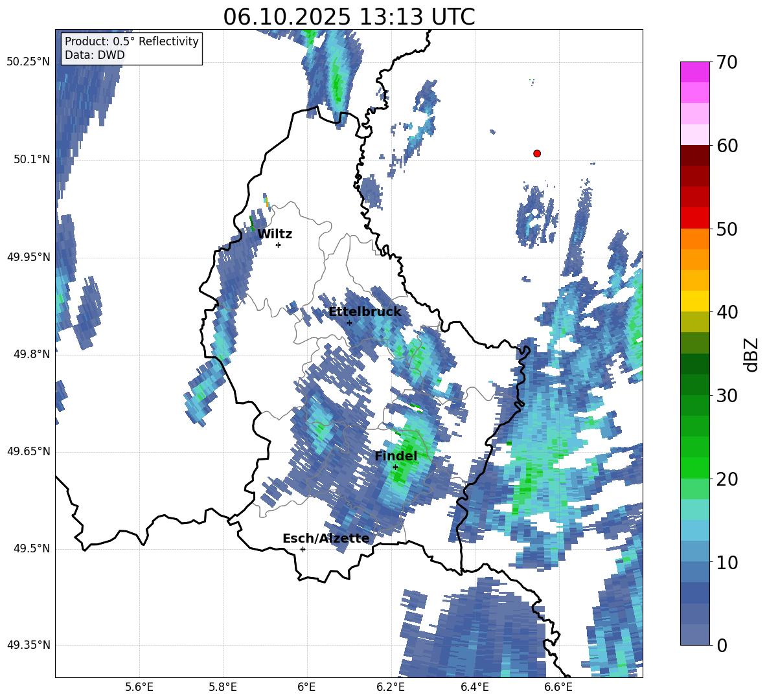
Task: Click the yellow colorbar swatch above 40
Action: tap(694, 301)
